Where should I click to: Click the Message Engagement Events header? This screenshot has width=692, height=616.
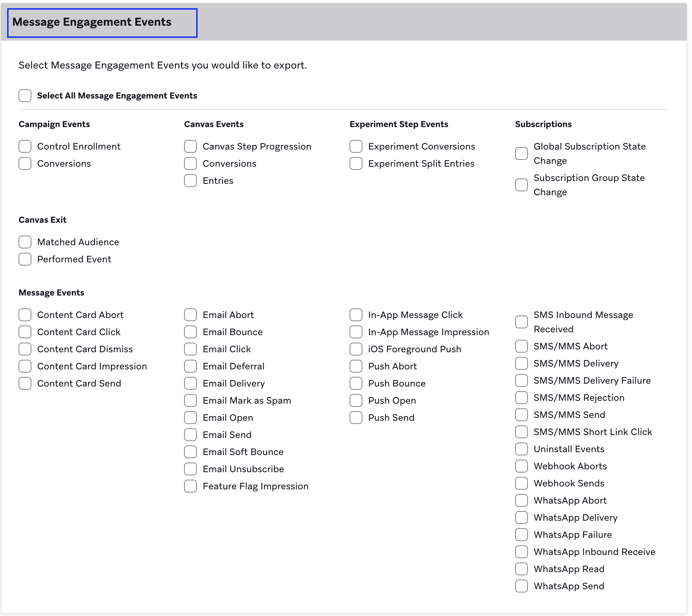[x=102, y=23]
